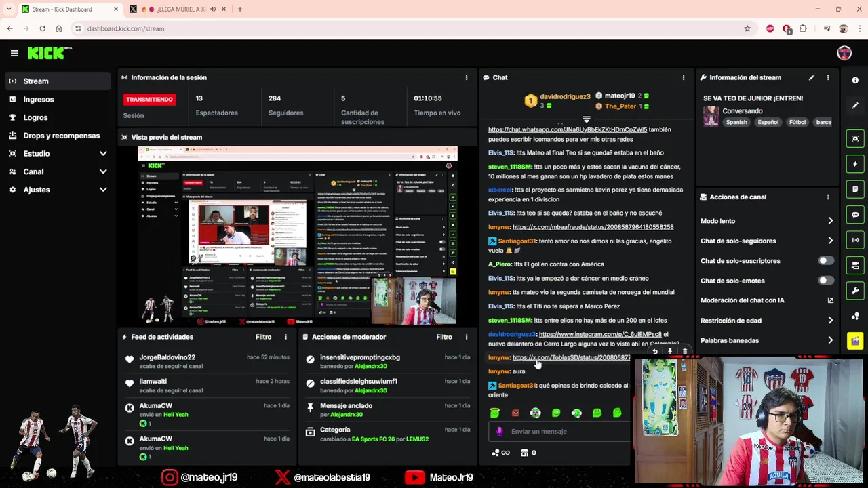Open Filtro in activity feed

pos(263,337)
